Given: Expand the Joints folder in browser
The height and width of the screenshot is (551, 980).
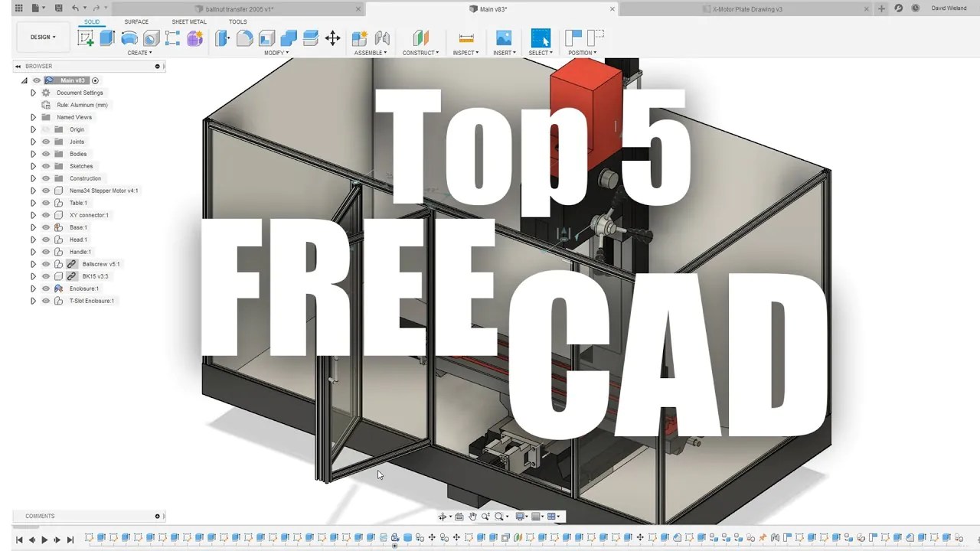Looking at the screenshot, I should 33,142.
